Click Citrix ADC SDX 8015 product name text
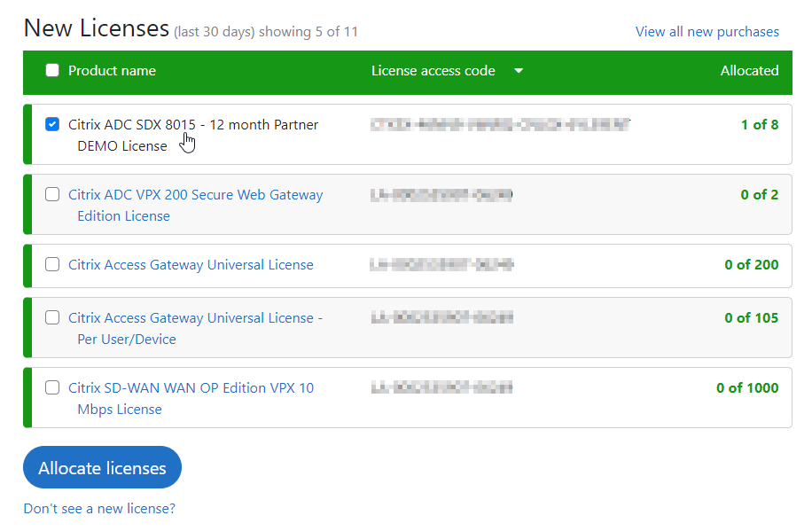The height and width of the screenshot is (531, 812). coord(193,136)
